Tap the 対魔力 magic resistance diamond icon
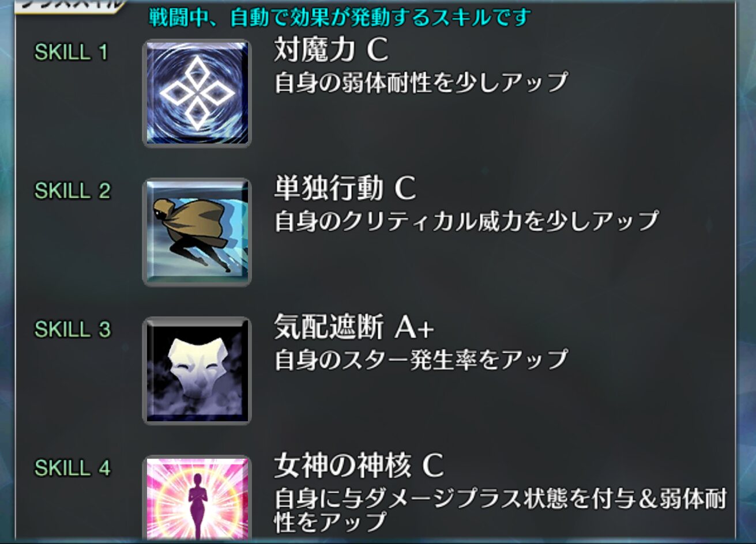The height and width of the screenshot is (544, 756). [x=197, y=93]
